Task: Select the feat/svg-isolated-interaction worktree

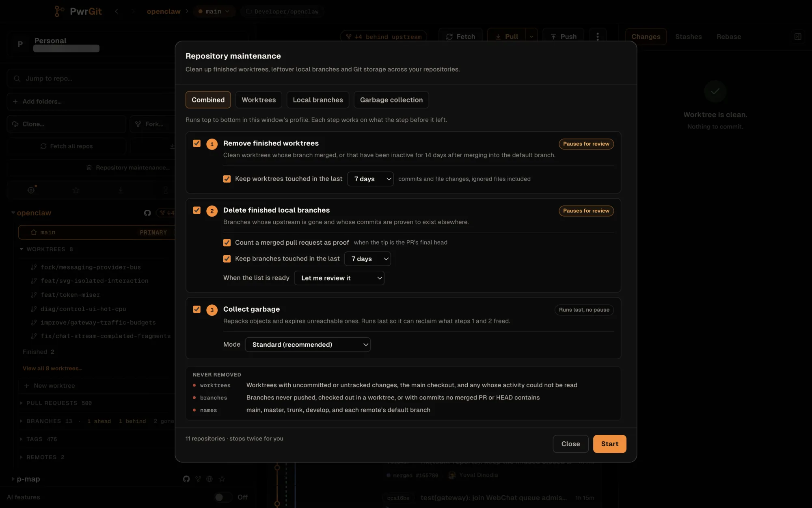Action: [x=94, y=281]
